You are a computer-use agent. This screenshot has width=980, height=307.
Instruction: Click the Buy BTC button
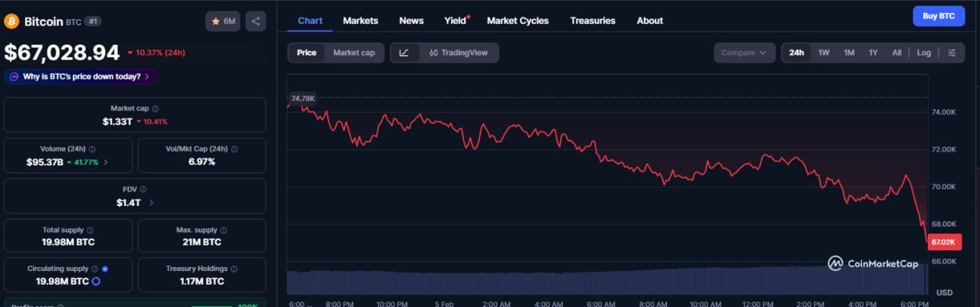point(939,16)
